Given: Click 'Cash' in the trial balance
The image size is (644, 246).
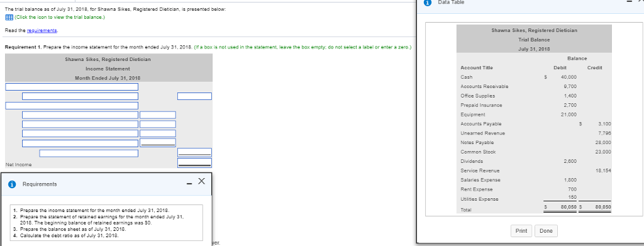Looking at the screenshot, I should coord(467,77).
